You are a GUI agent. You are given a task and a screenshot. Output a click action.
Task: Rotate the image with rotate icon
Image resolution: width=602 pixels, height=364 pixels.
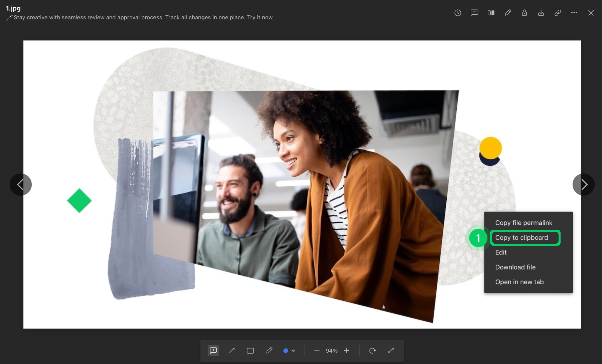coord(372,351)
